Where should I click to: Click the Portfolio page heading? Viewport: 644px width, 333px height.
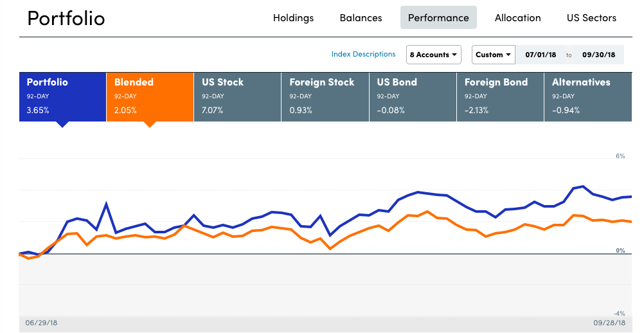point(66,18)
